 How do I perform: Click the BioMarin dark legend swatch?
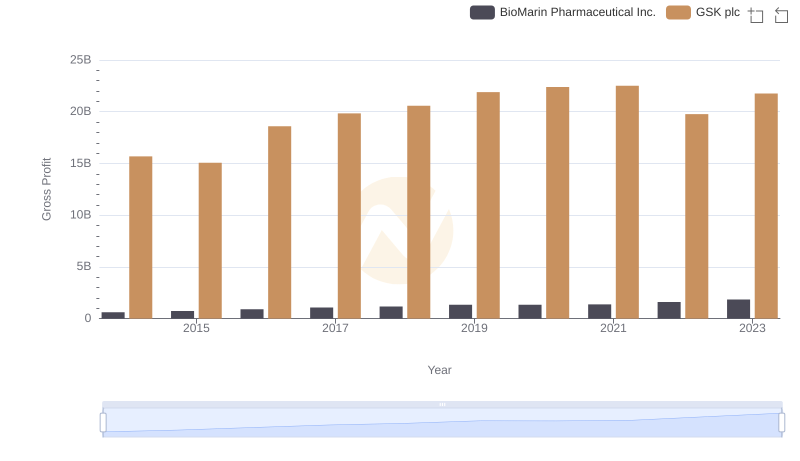click(482, 12)
